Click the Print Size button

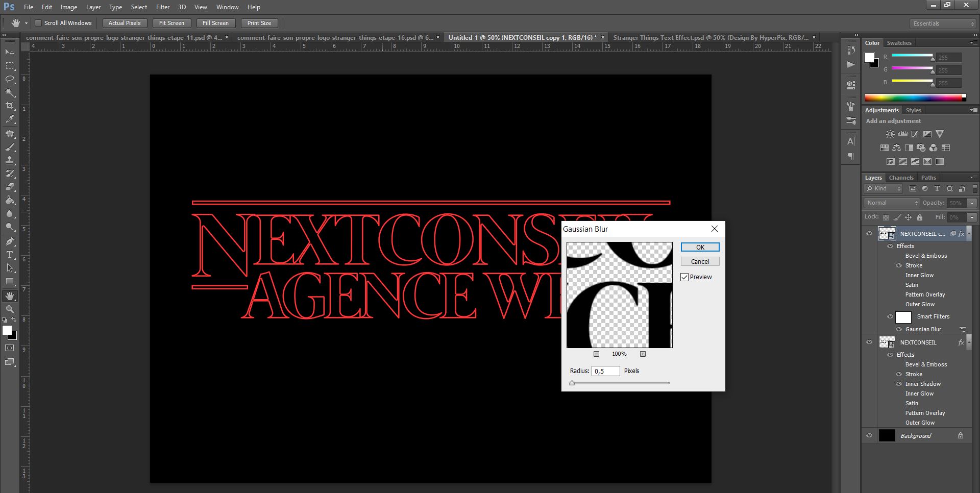(259, 23)
